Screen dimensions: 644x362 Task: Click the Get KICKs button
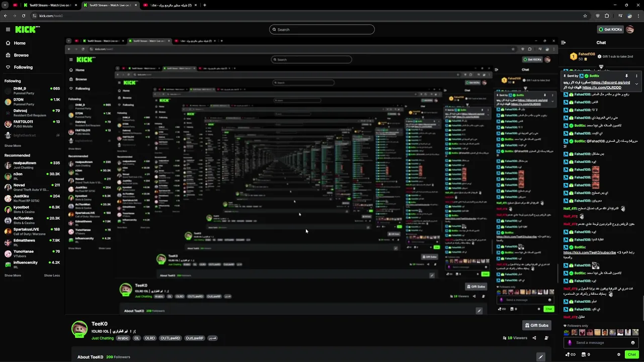[x=610, y=30]
